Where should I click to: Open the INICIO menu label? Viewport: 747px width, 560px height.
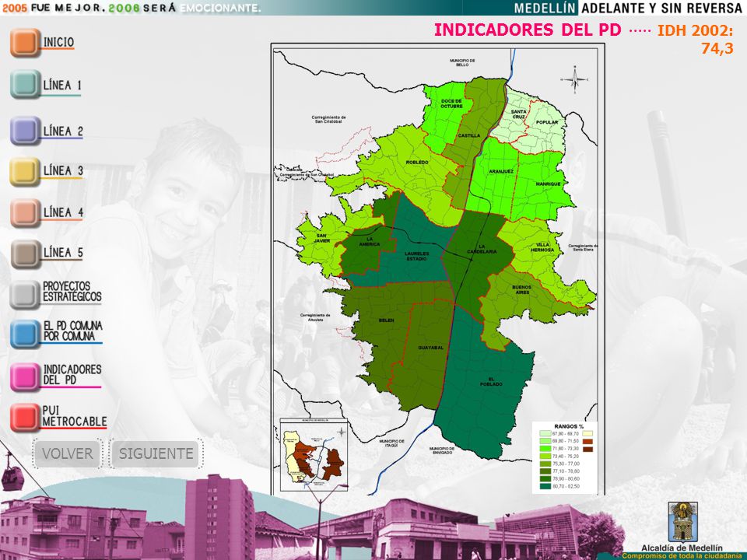coord(58,42)
